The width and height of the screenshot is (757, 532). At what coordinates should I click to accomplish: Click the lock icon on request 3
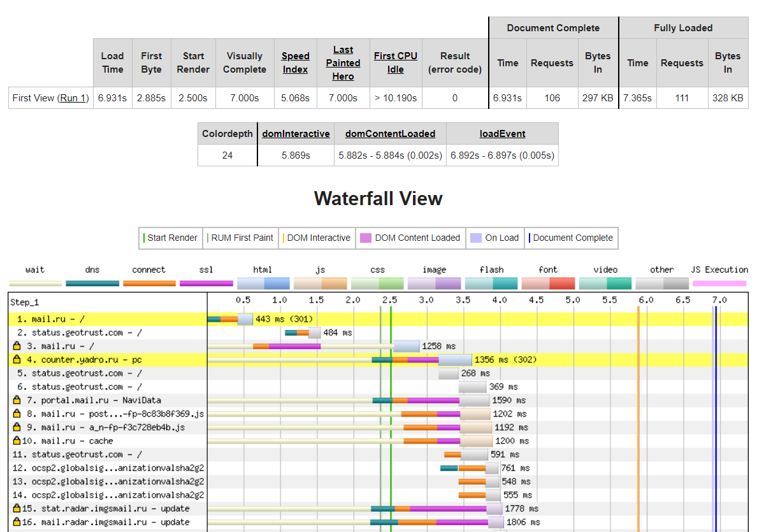pos(17,346)
